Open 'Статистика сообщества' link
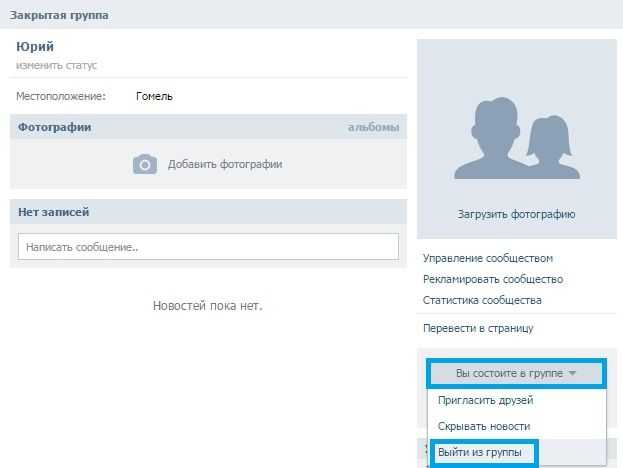The width and height of the screenshot is (623, 468). [482, 300]
